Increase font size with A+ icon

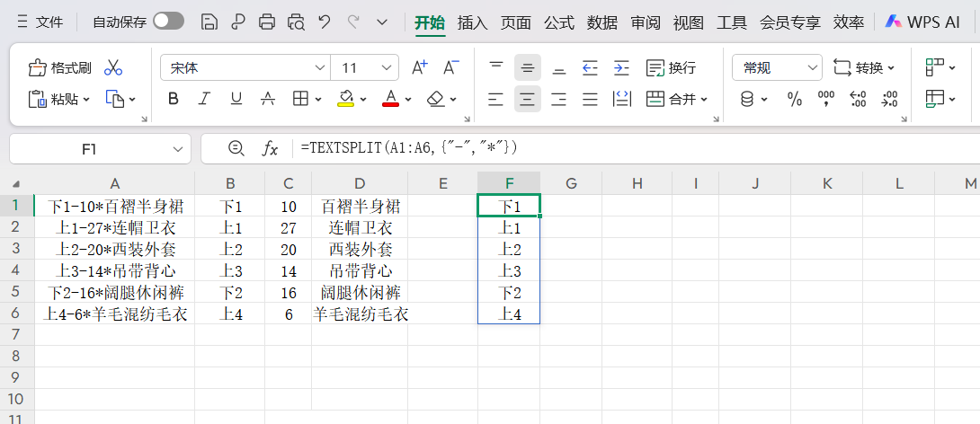click(x=419, y=68)
